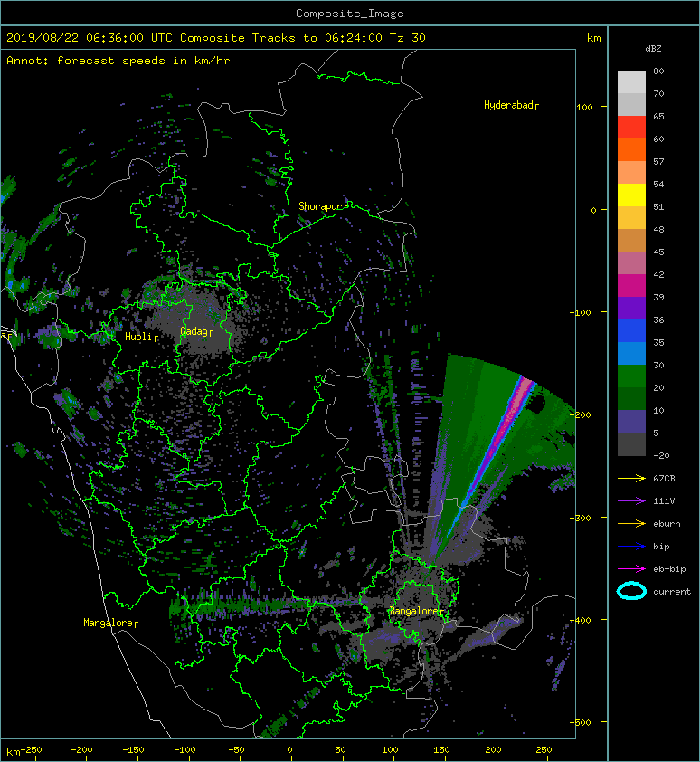Pick the light blue 30–35 dBZ swatch

631,354
